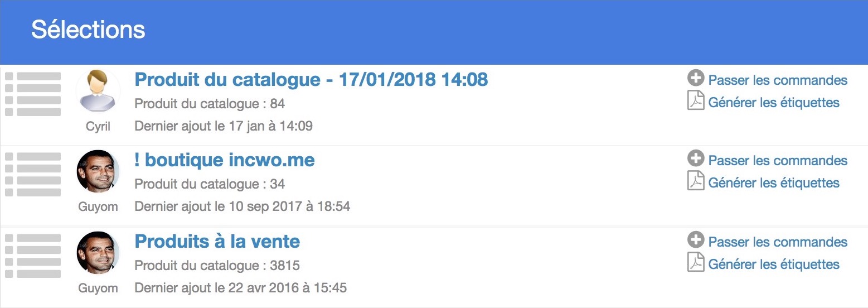868x308 pixels.
Task: Open Cyril's avatar picture
Action: click(98, 92)
